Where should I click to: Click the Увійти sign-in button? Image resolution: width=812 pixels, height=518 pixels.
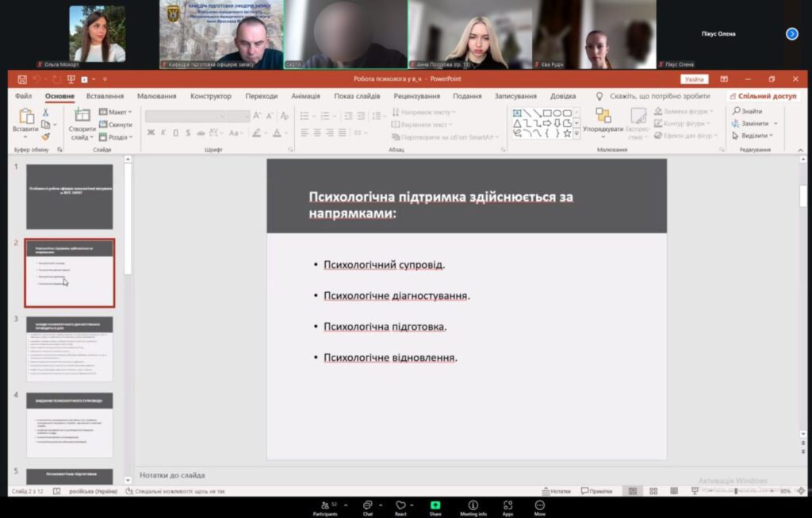pyautogui.click(x=694, y=79)
